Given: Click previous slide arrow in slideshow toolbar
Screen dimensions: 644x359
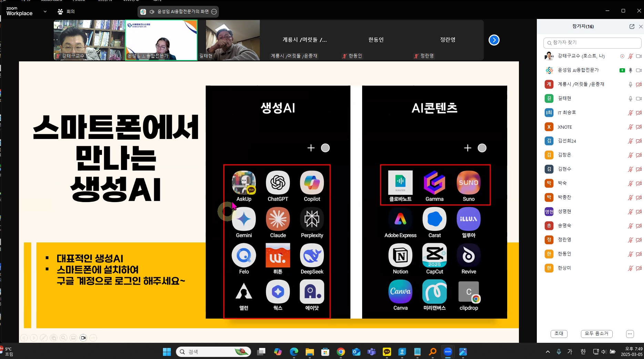Looking at the screenshot, I should pyautogui.click(x=24, y=338).
